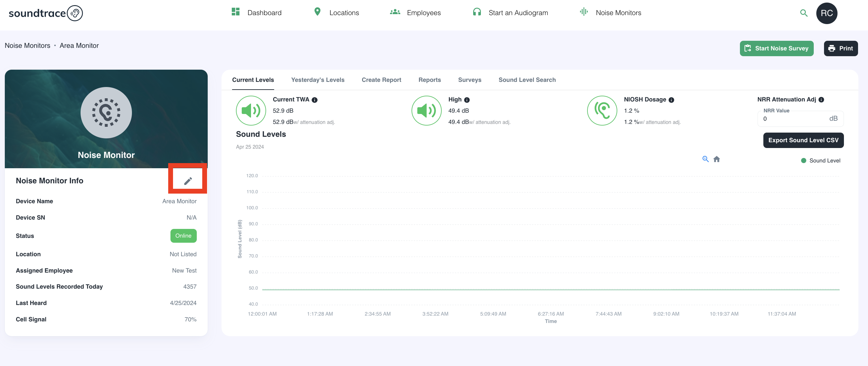
Task: Click the 12:00:01 AM axis label
Action: tap(262, 314)
